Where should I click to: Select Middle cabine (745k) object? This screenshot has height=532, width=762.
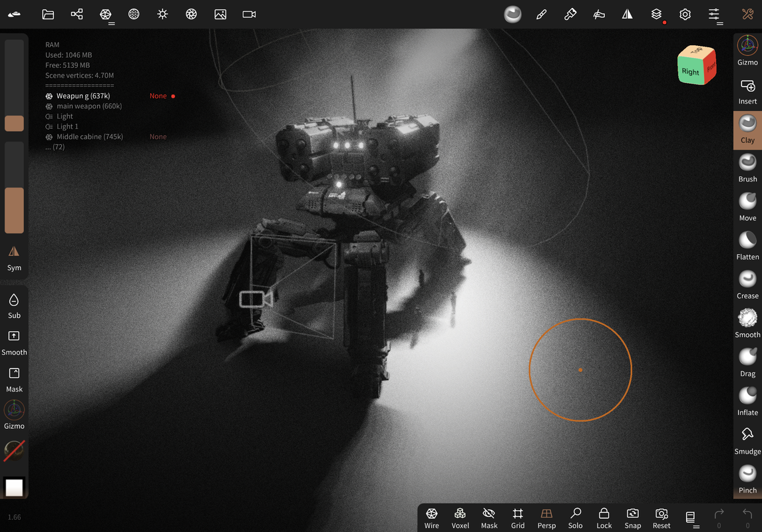click(x=89, y=137)
